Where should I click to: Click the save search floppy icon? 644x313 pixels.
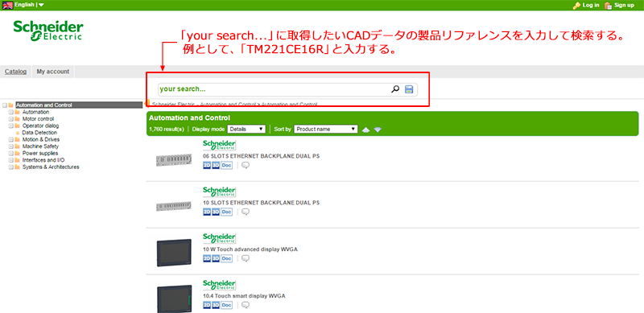pyautogui.click(x=409, y=89)
